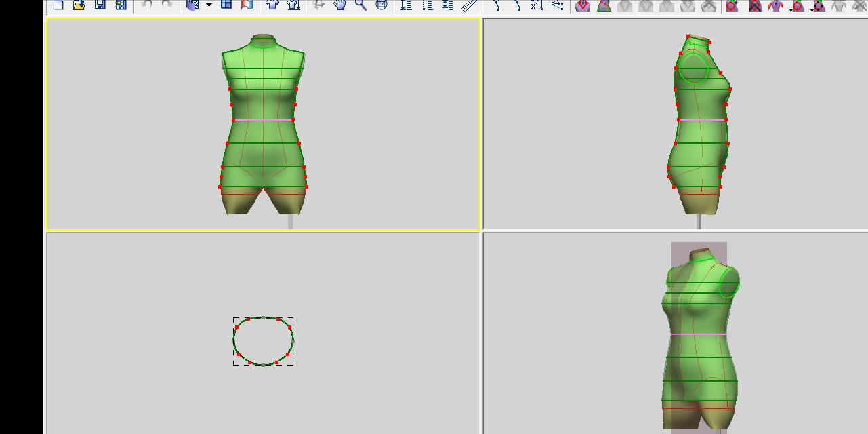
Task: Select the third measurement tool with cross marks
Action: (x=448, y=5)
